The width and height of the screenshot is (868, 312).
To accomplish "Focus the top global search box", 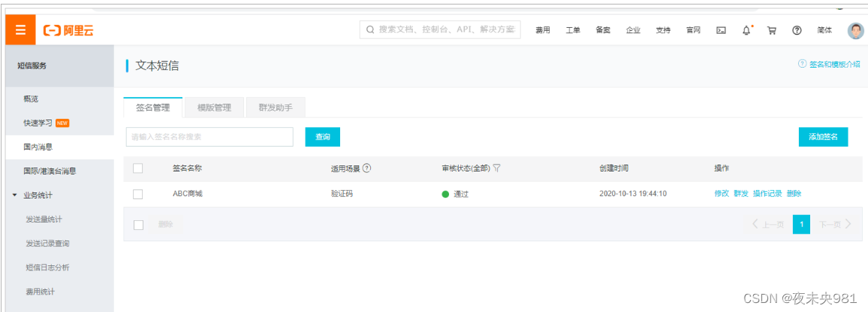I will (440, 30).
